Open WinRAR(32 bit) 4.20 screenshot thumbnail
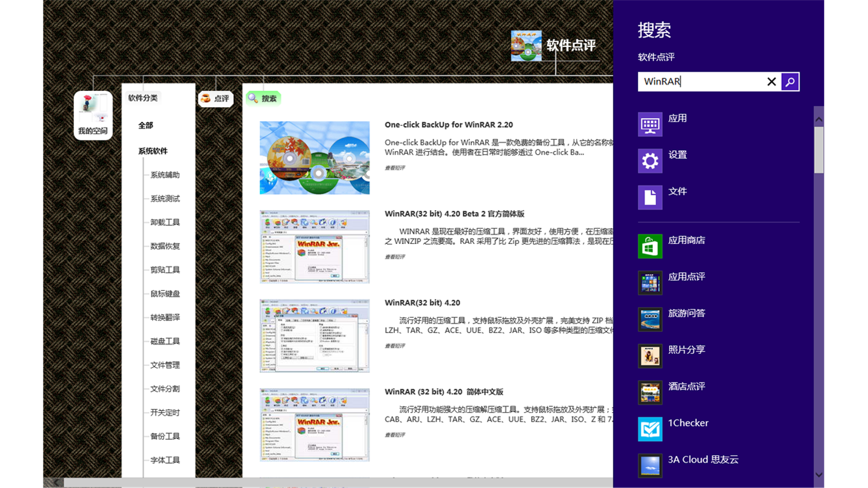Viewport: 868px width, 488px height. pos(315,336)
